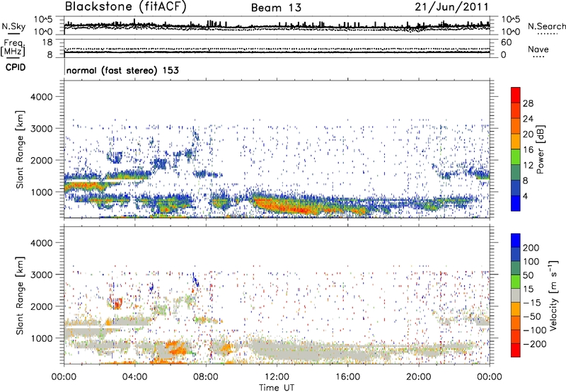The width and height of the screenshot is (566, 392).
Task: Click the "Beam 13" header label
Action: tap(276, 8)
